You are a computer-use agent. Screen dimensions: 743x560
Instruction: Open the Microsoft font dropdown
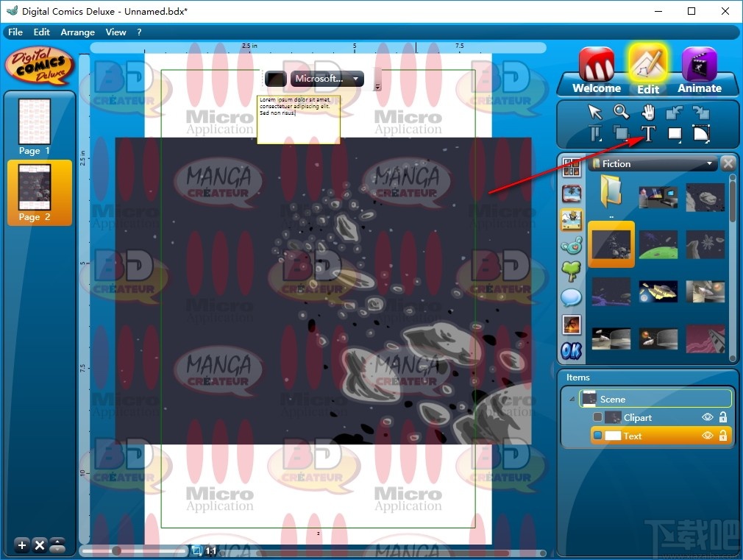327,79
